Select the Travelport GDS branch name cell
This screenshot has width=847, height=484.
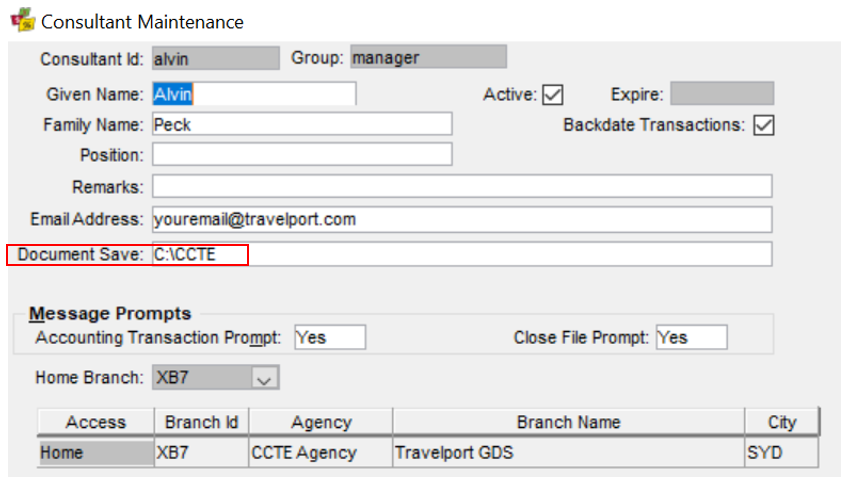pos(568,453)
